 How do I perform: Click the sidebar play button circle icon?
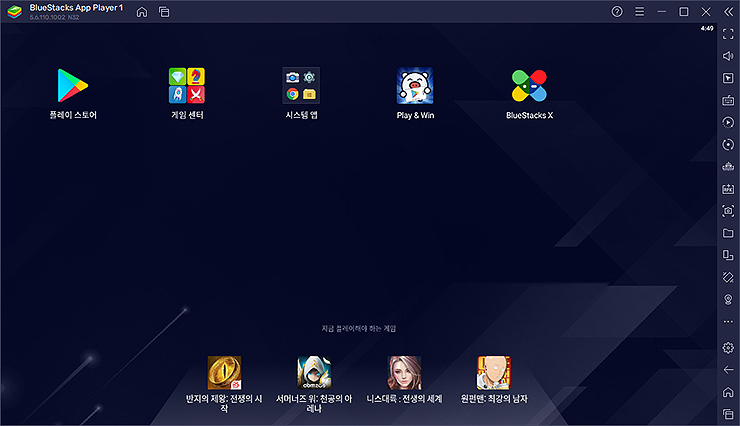coord(728,123)
